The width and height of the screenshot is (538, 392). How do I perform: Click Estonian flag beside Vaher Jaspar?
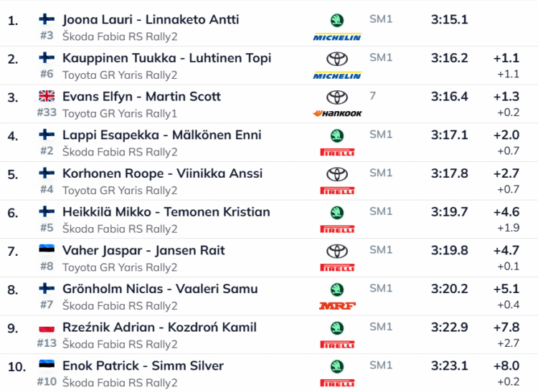point(47,250)
